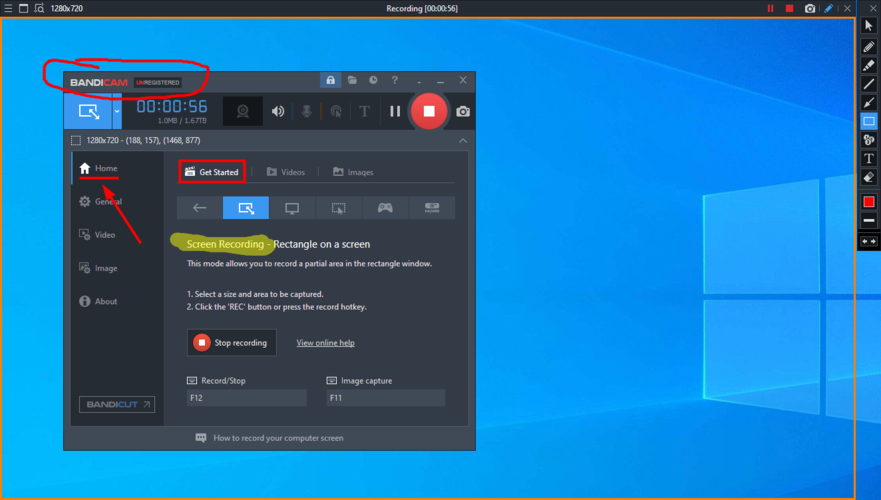This screenshot has height=500, width=881.
Task: Pause recording from the top recording bar
Action: [x=770, y=8]
